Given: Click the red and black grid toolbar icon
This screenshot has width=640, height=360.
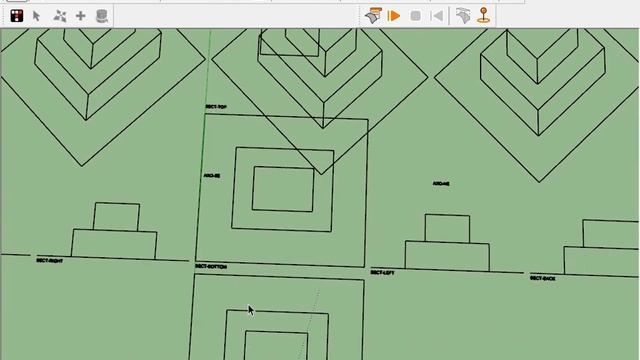Looking at the screenshot, I should coord(17,16).
